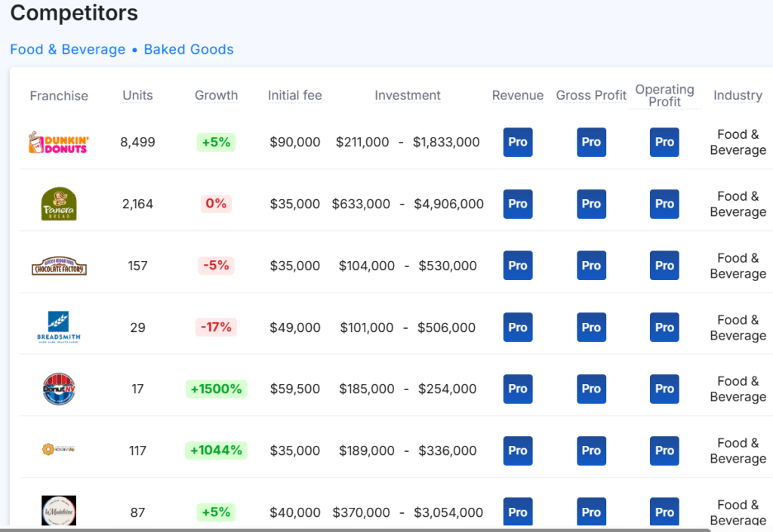Click the Gross Profit Pro badge for Dunkin' Donuts
The image size is (773, 532).
pos(591,143)
